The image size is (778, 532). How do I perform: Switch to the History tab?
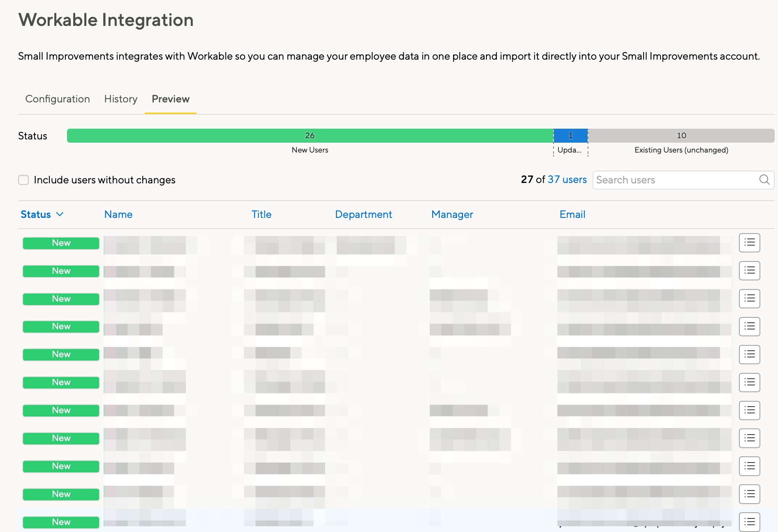click(121, 99)
